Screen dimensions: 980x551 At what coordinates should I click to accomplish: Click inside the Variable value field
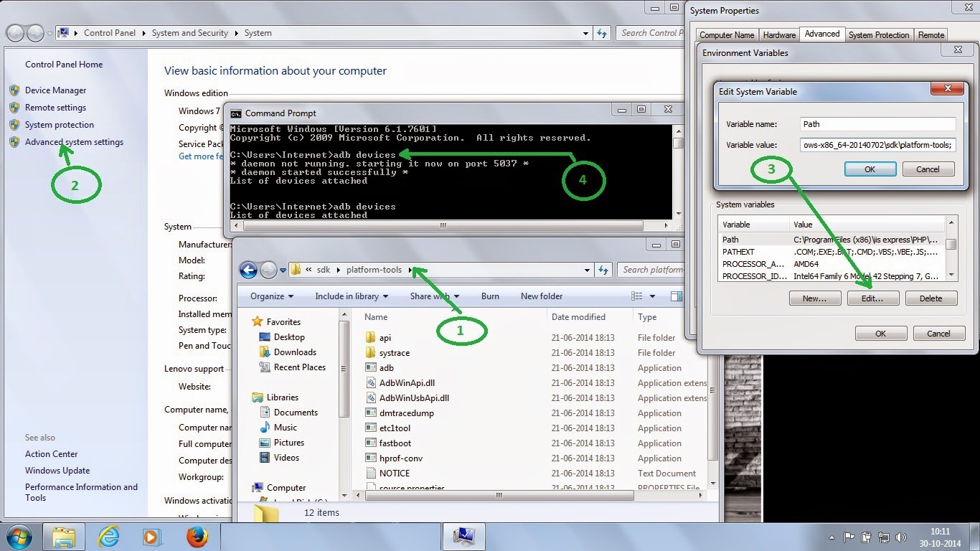point(877,144)
